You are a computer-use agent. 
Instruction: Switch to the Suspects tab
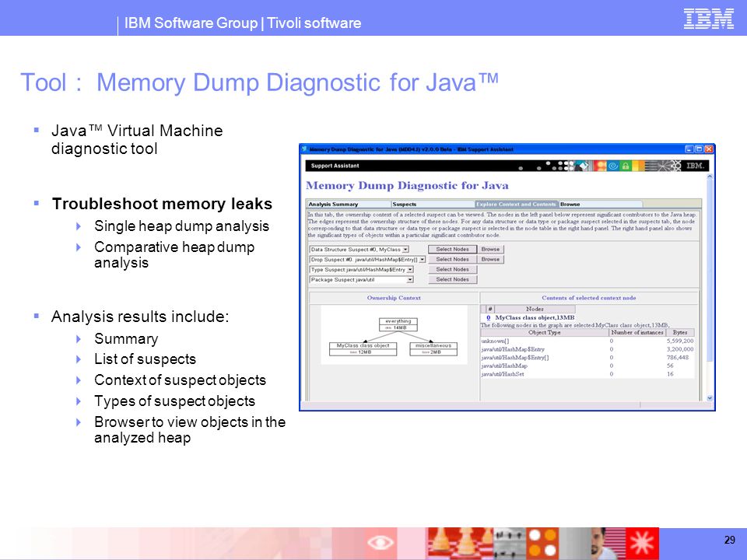433,205
